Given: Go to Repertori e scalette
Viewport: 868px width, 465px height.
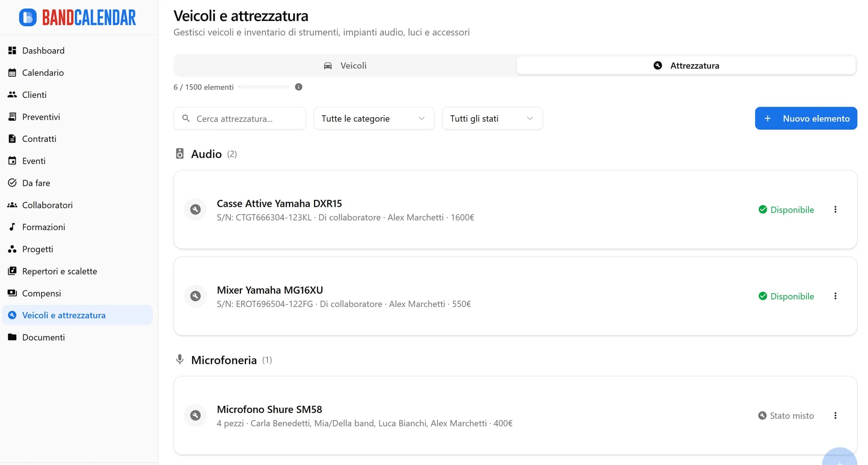Looking at the screenshot, I should tap(59, 271).
